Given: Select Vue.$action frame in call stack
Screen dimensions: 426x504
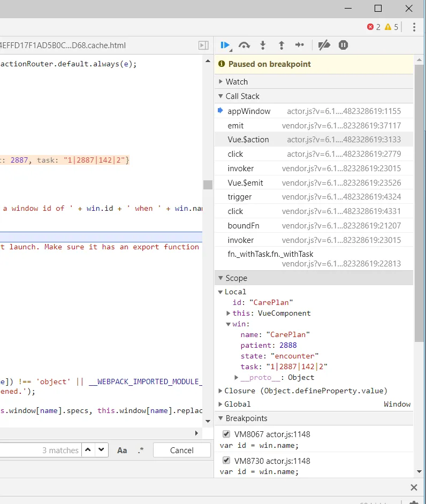Looking at the screenshot, I should tap(248, 140).
